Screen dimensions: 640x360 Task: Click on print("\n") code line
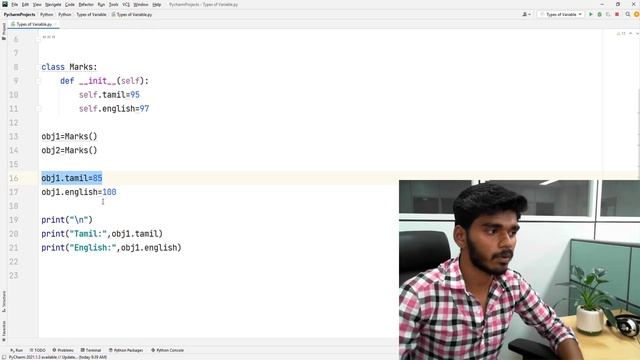[67, 220]
